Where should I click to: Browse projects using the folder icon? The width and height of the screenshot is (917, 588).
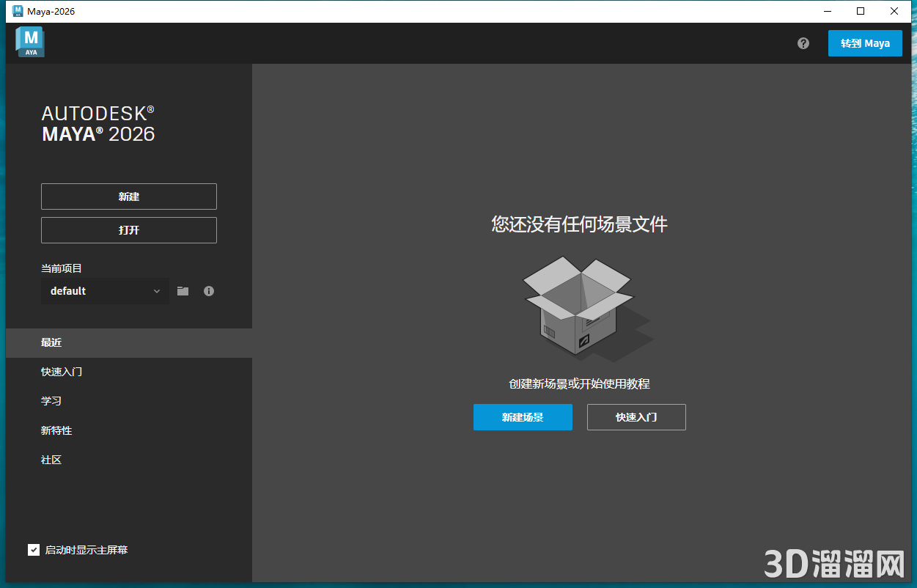(183, 290)
